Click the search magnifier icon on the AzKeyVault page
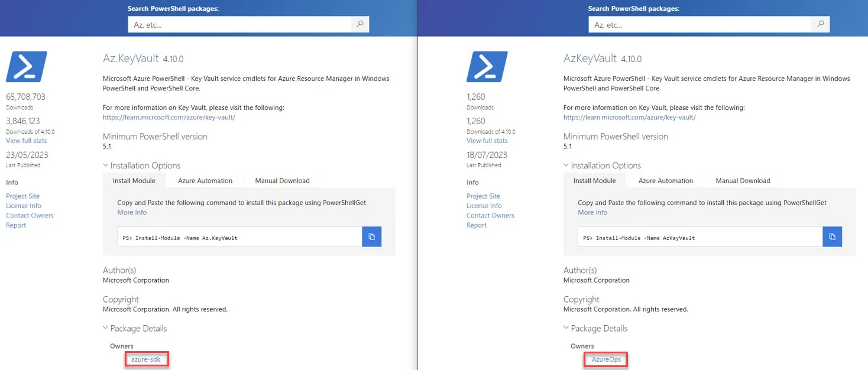The image size is (868, 370). click(x=821, y=24)
